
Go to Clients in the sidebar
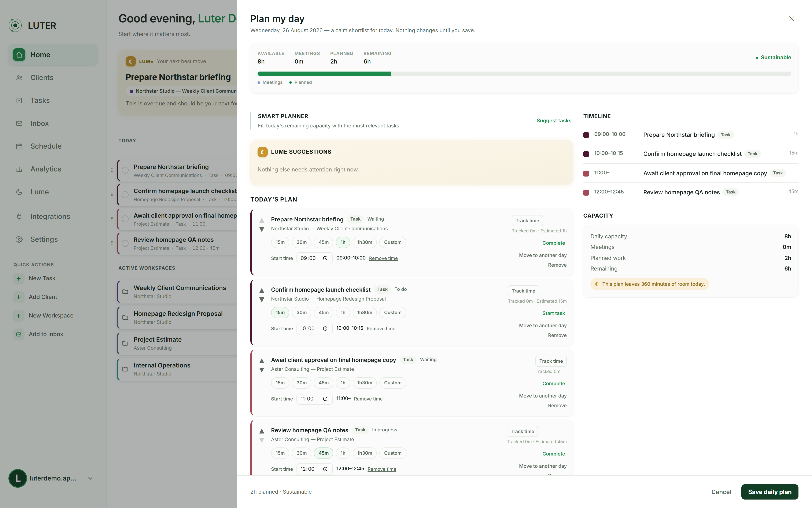click(x=53, y=78)
